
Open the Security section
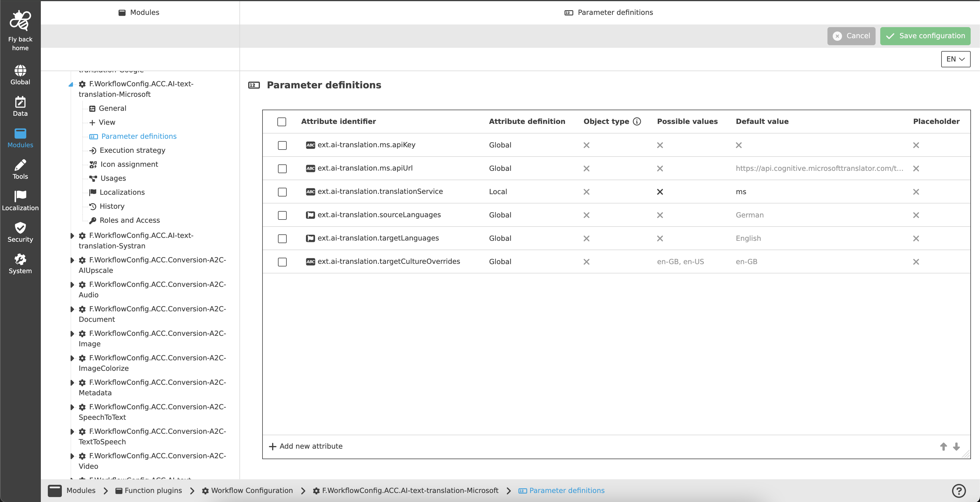(20, 231)
